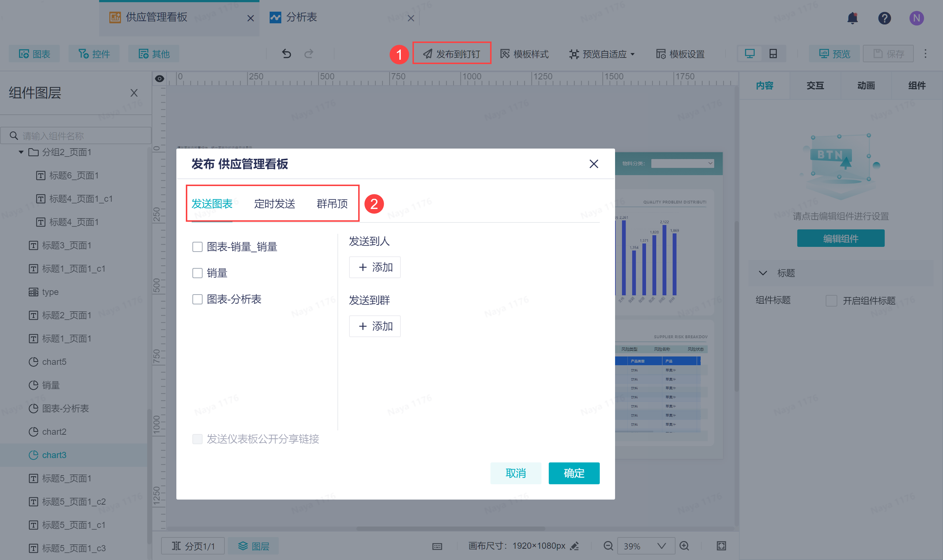This screenshot has width=943, height=560.
Task: Open the user avatar N
Action: (x=916, y=18)
